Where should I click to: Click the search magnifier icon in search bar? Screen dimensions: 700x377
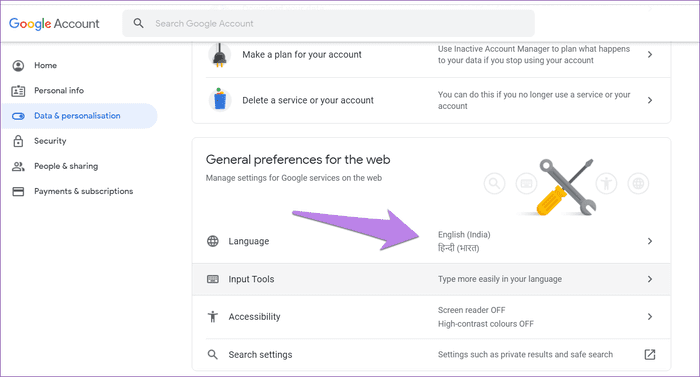[138, 23]
